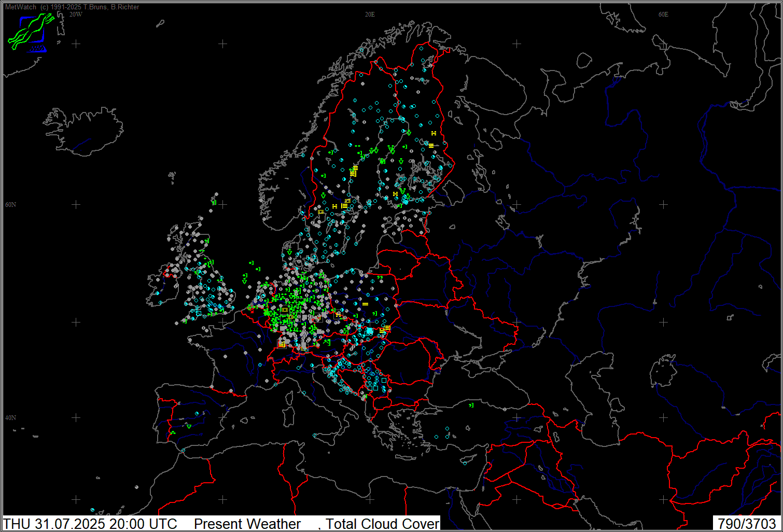This screenshot has height=532, width=783.
Task: Select the cyan station circle near Gibraltar
Action: point(183,451)
